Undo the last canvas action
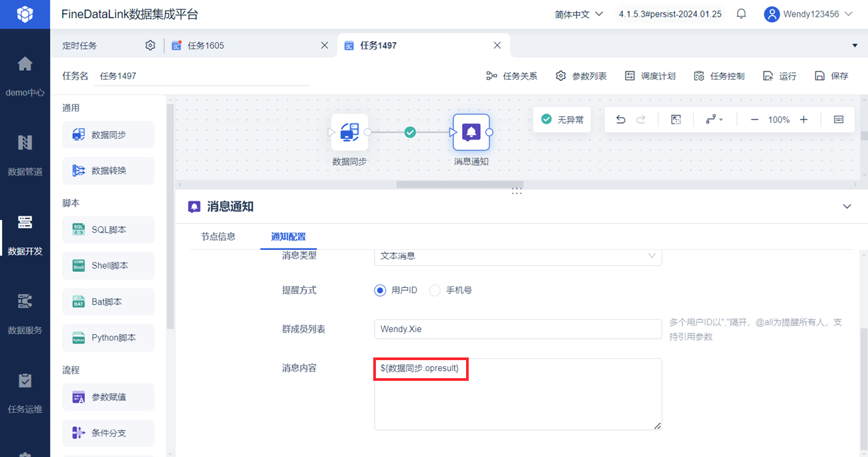The image size is (868, 457). 620,120
